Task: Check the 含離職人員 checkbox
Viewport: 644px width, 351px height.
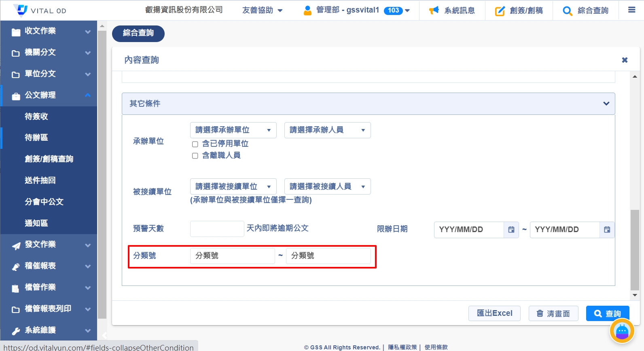Action: click(x=195, y=156)
